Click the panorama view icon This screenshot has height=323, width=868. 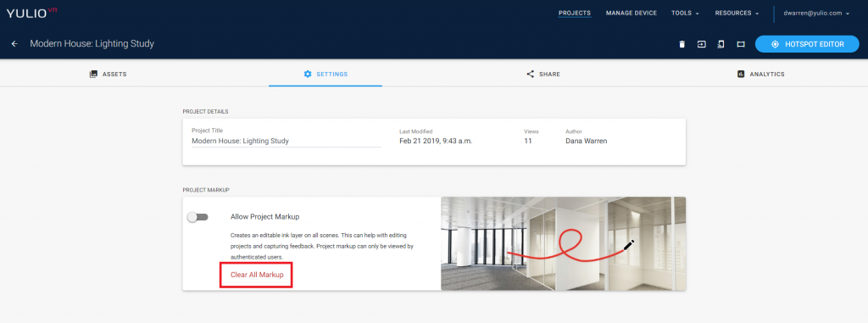741,44
